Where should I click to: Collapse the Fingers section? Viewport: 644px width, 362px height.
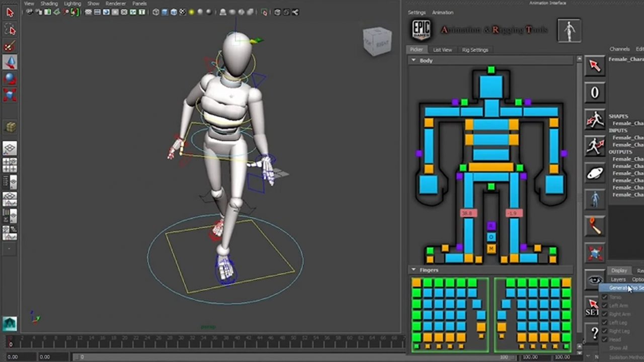pos(414,270)
